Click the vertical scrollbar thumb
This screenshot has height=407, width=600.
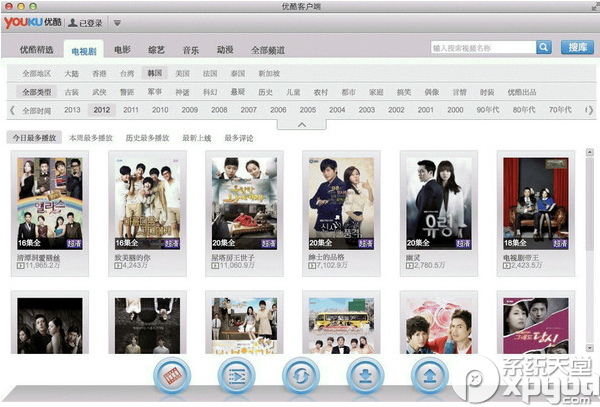point(590,204)
